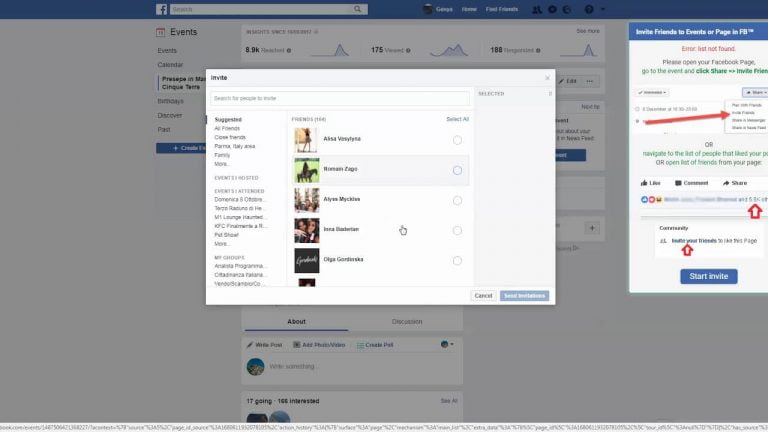Click the Viewed info icon in insights
The height and width of the screenshot is (432, 768).
[408, 50]
